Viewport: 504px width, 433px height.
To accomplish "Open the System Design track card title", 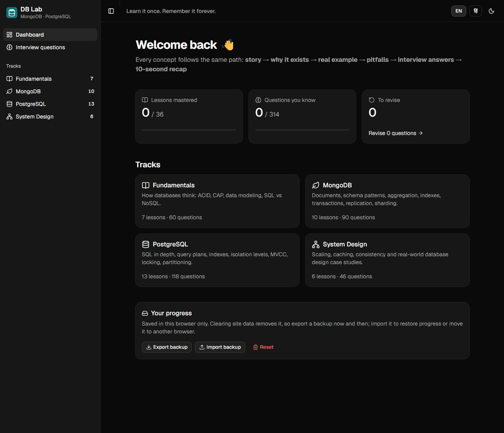I will tap(345, 244).
